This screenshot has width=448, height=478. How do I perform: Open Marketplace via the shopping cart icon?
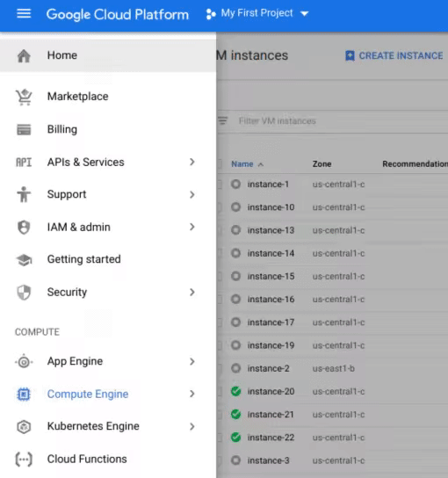click(x=24, y=97)
